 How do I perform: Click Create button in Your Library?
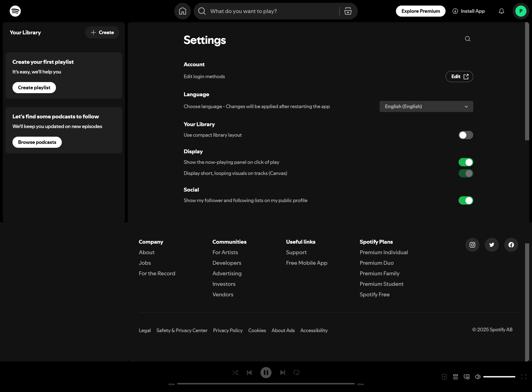[102, 32]
